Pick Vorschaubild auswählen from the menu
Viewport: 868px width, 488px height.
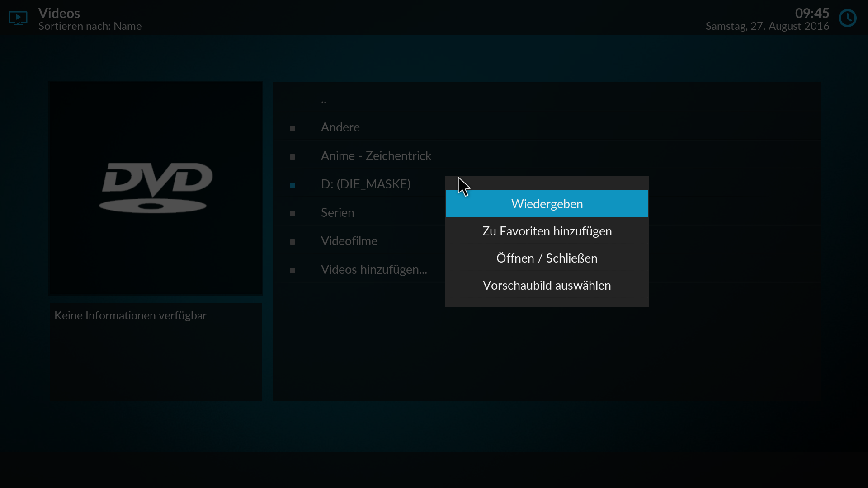pos(547,285)
